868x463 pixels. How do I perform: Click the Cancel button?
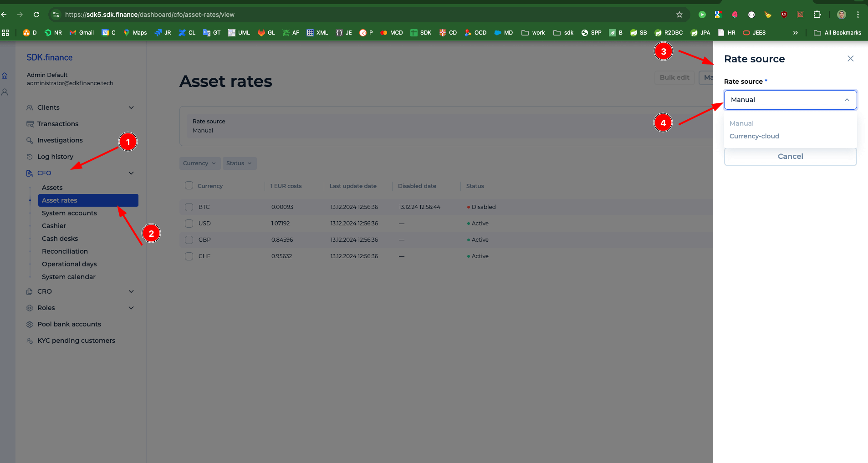[x=790, y=156]
